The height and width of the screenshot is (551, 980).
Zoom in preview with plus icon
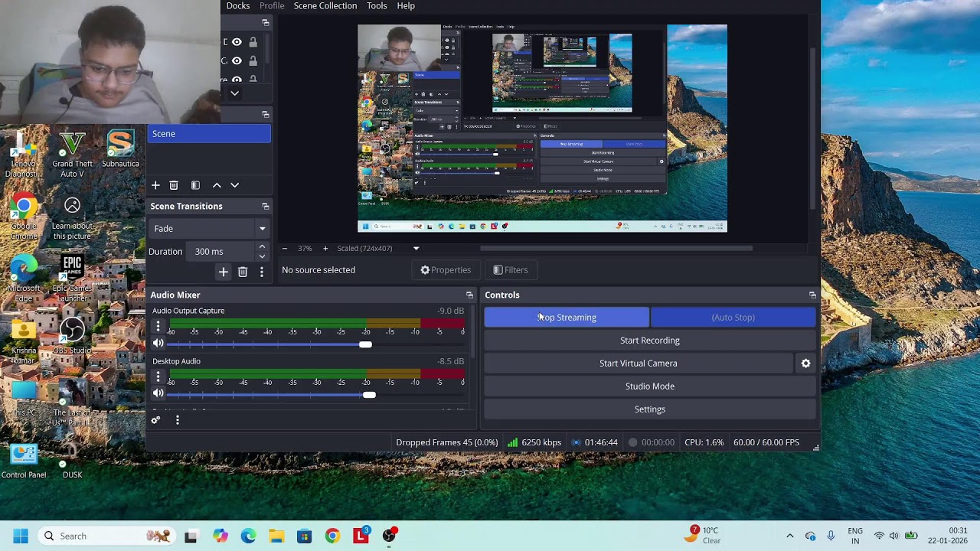325,249
